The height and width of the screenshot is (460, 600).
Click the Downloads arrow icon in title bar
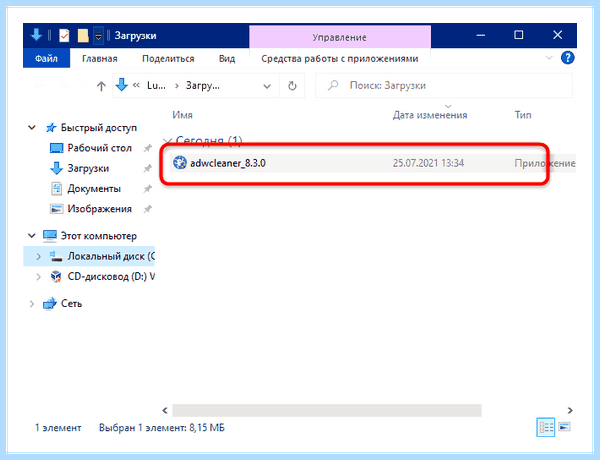36,35
